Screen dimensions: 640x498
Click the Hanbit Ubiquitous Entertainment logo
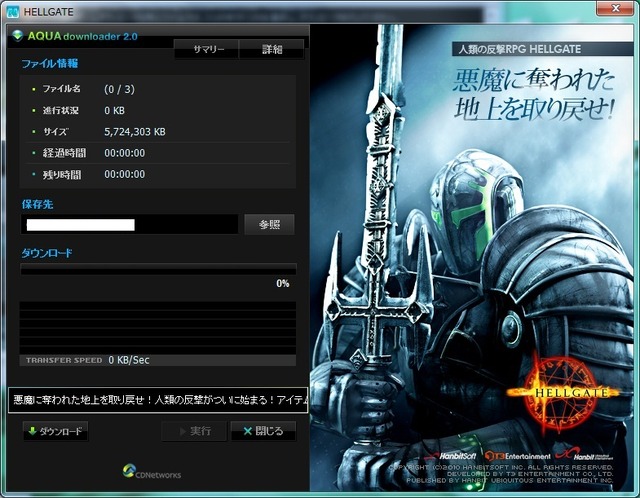[584, 454]
